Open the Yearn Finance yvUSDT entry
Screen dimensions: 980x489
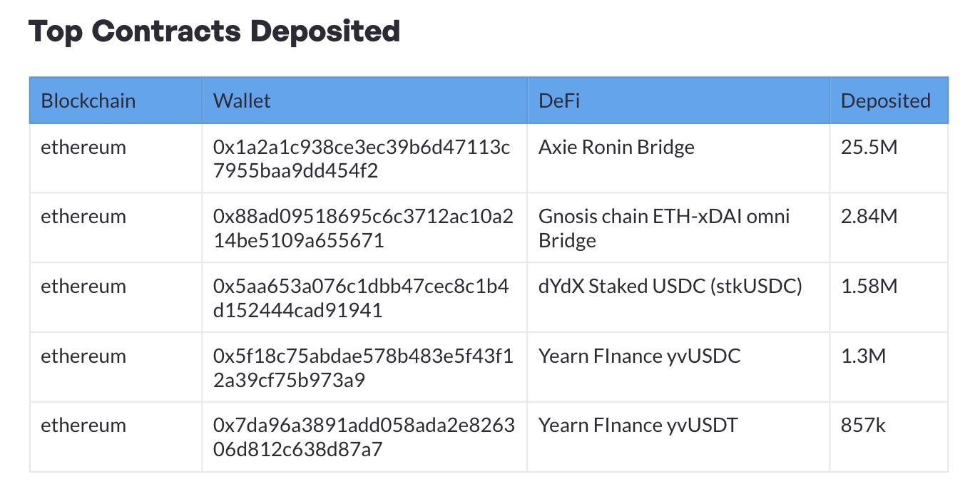pos(638,426)
